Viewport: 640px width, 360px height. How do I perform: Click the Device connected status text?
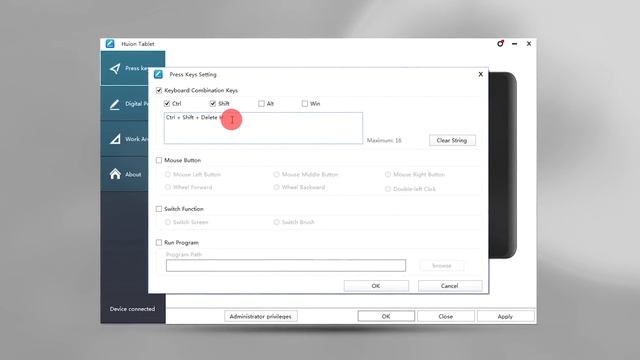point(132,309)
